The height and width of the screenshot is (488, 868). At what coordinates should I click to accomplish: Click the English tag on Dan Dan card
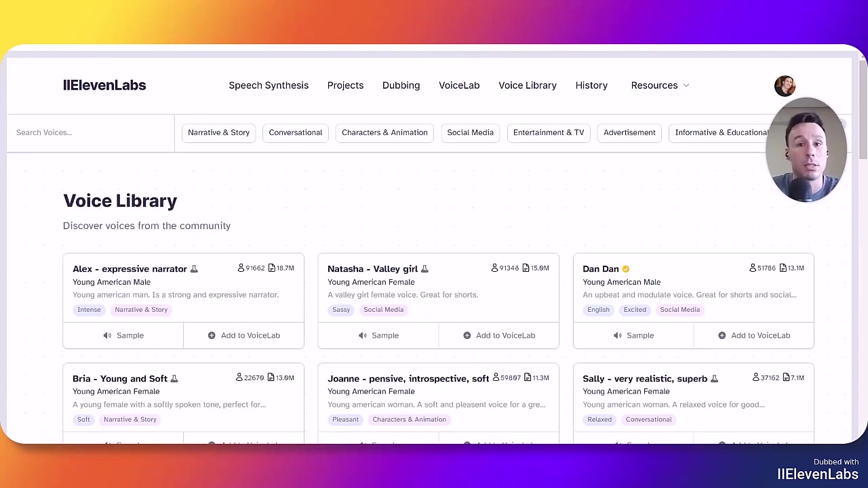pos(598,310)
